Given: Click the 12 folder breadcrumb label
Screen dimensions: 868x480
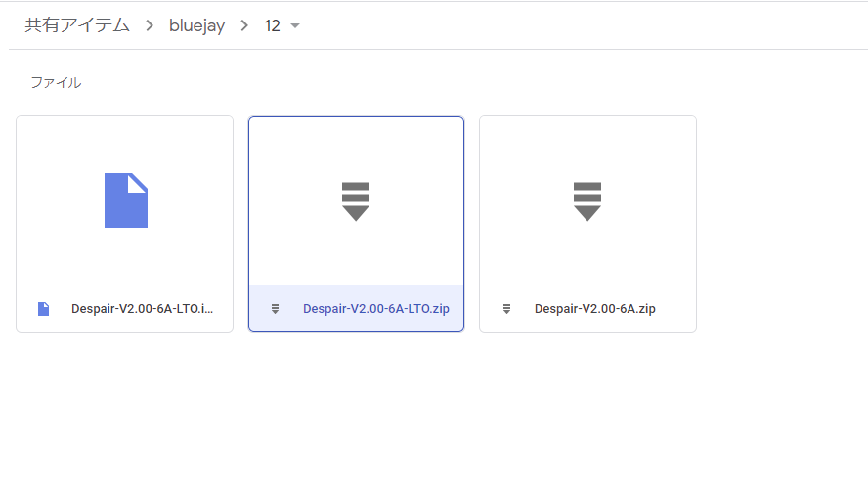Looking at the screenshot, I should (272, 25).
